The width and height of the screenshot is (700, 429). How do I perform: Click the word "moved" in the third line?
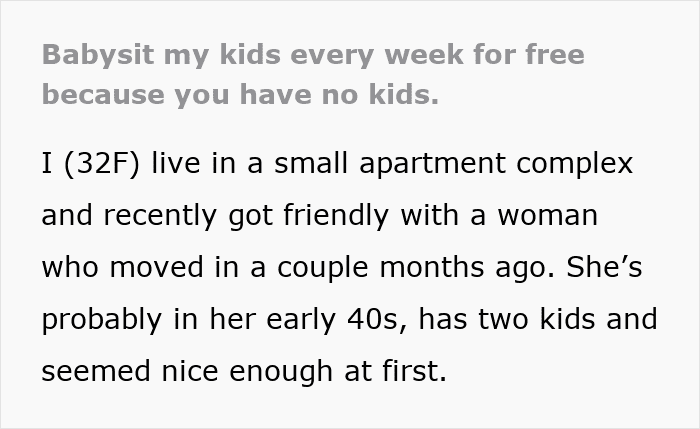coord(156,267)
